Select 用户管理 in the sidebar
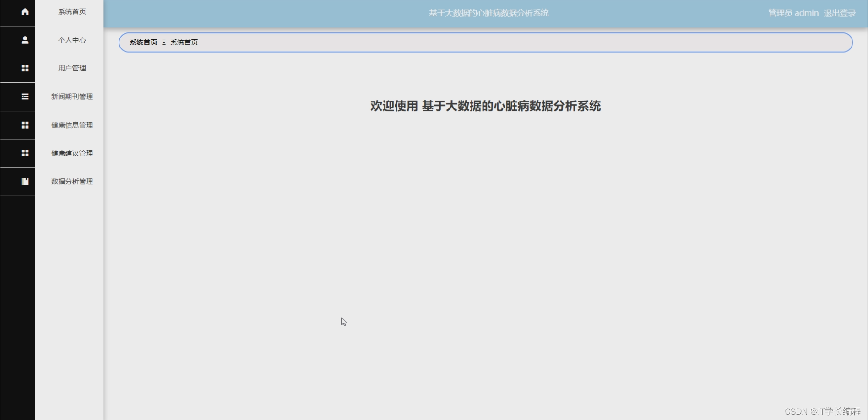868x420 pixels. pos(72,68)
